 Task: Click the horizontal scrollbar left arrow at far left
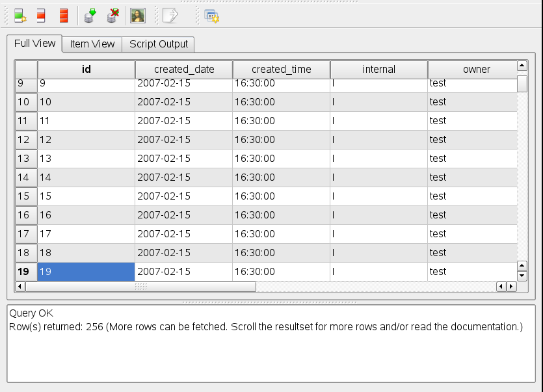[20, 286]
